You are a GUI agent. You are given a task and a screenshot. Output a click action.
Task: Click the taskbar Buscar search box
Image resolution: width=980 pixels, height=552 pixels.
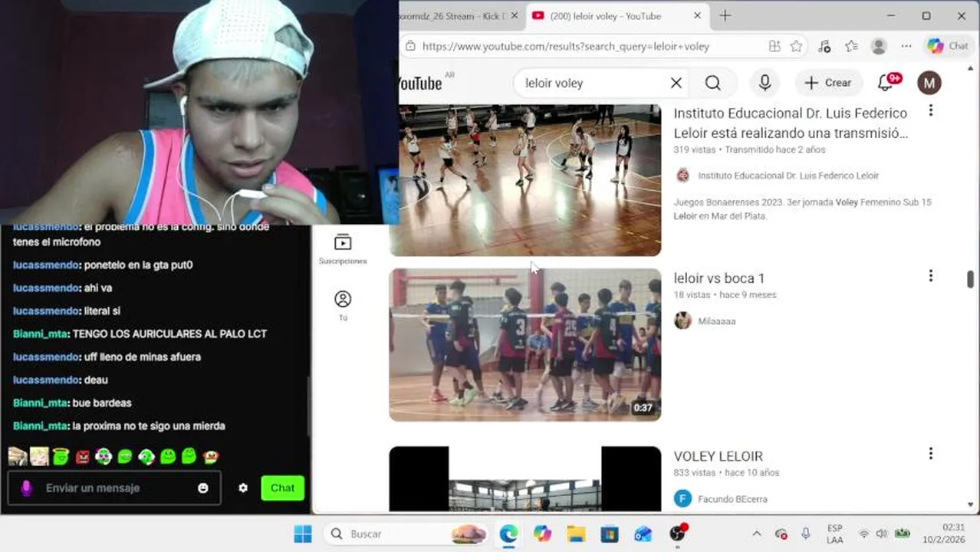407,534
